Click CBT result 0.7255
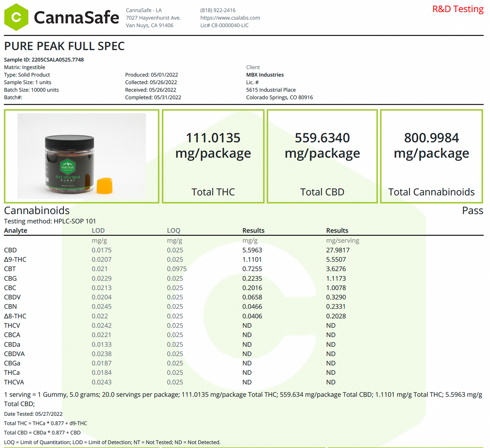Viewport: 490px width, 448px height. [x=252, y=269]
